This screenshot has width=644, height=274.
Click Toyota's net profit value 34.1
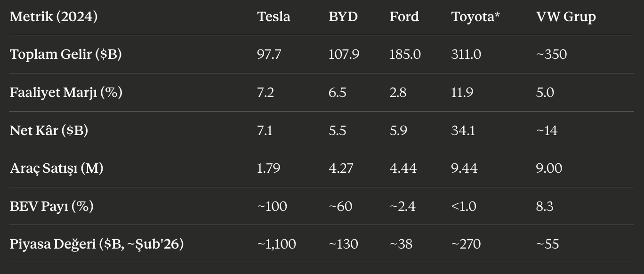463,130
